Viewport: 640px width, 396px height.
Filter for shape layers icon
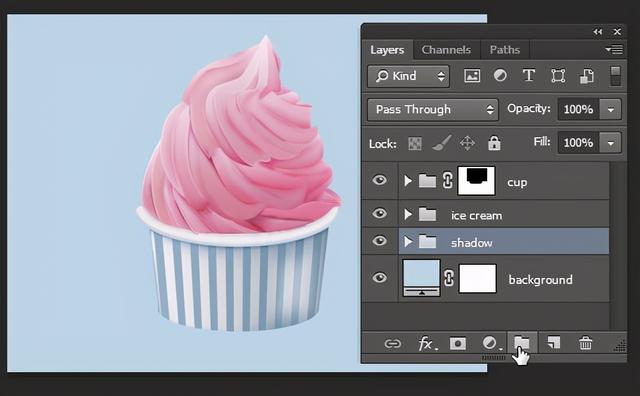coord(558,76)
